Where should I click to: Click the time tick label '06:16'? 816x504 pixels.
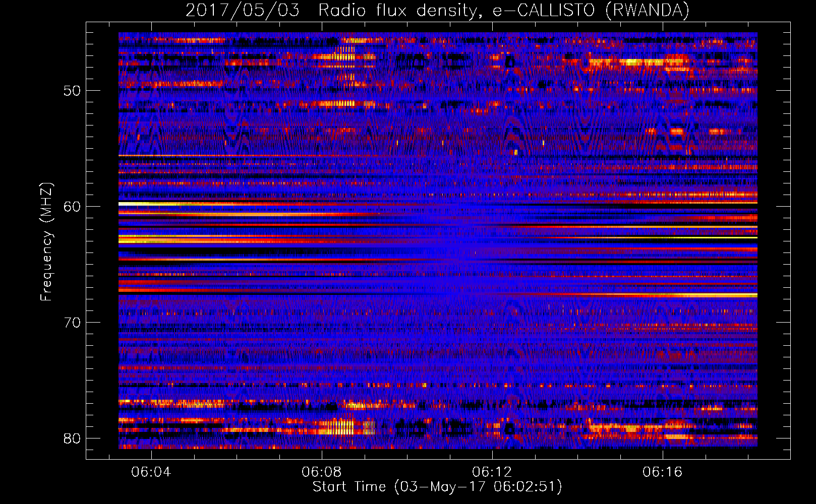(x=662, y=472)
